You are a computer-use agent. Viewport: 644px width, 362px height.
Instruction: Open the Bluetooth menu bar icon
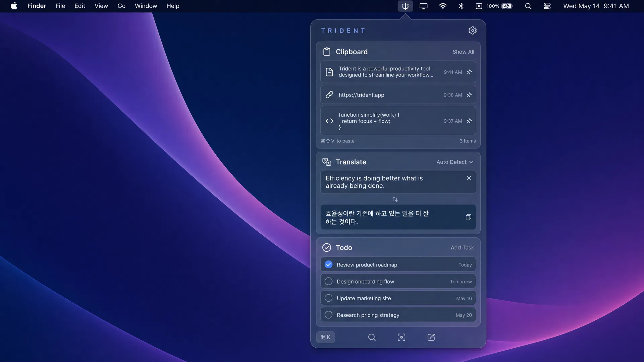click(x=461, y=6)
